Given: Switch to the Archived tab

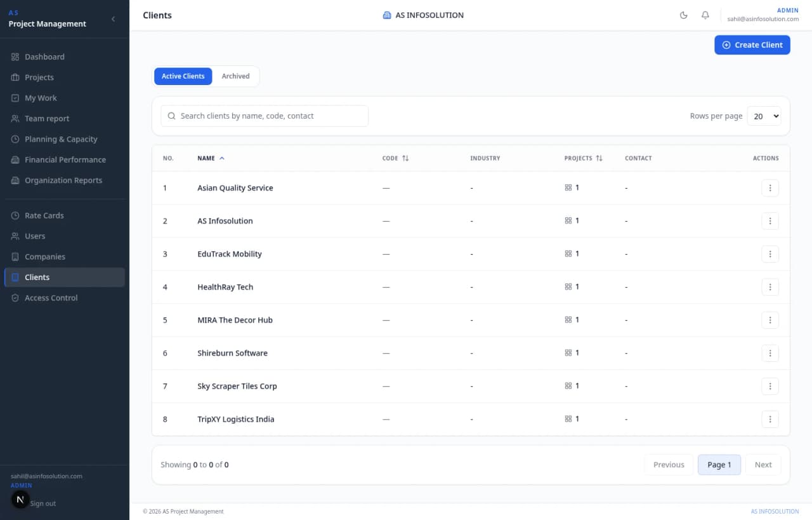Looking at the screenshot, I should point(235,76).
